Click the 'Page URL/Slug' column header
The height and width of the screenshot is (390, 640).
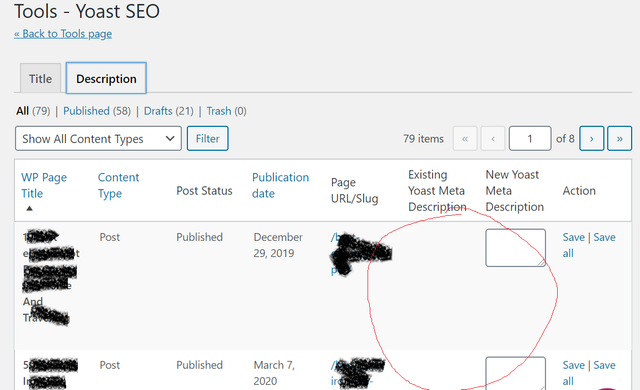point(355,191)
